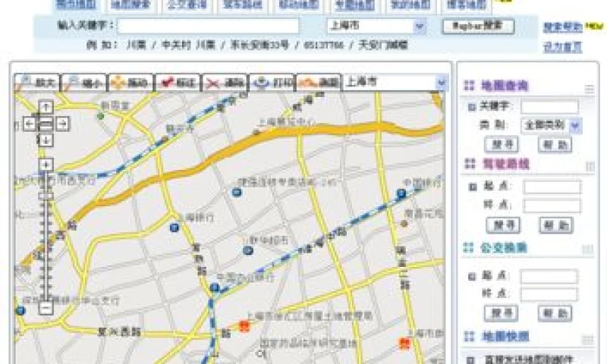Image resolution: width=607 pixels, height=364 pixels.
Task: Select the 缩小 zoom-out map tool
Action: coord(84,83)
